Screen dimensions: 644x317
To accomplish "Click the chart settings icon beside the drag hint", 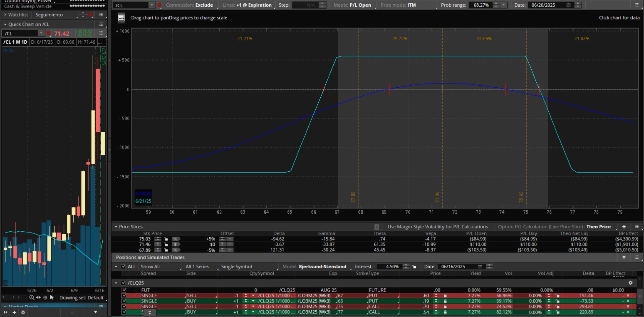I will coord(121,18).
